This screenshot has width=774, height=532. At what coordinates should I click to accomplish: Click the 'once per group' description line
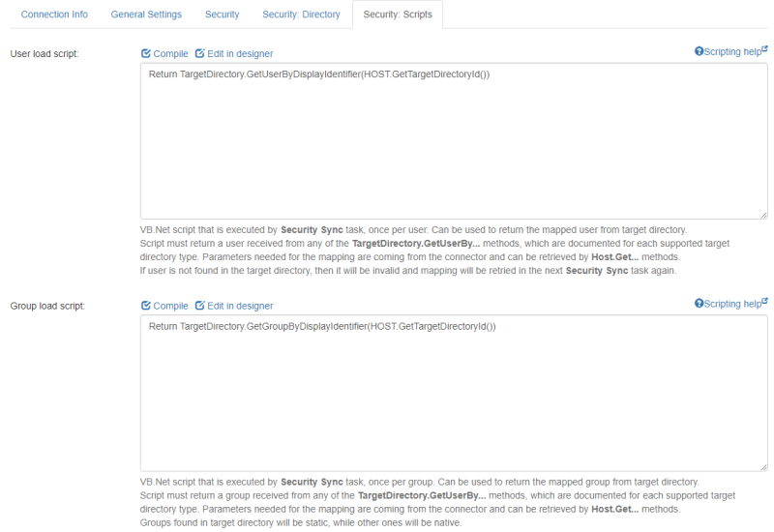pos(419,482)
